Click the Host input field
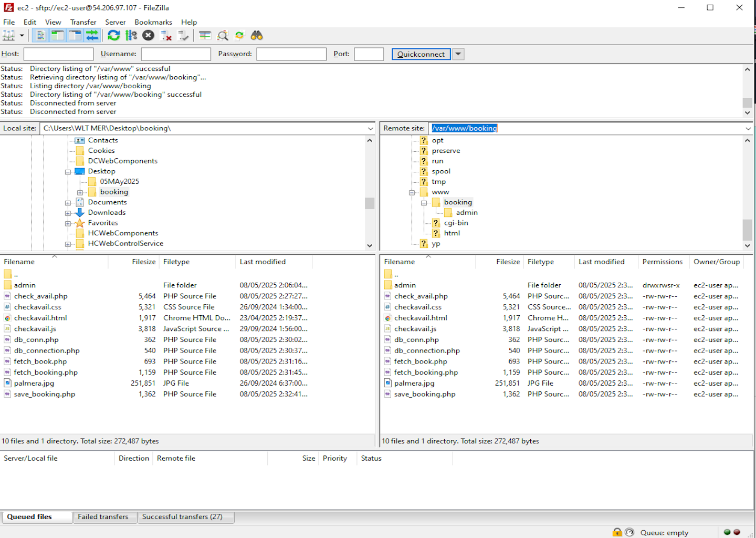The width and height of the screenshot is (756, 538). (x=58, y=54)
